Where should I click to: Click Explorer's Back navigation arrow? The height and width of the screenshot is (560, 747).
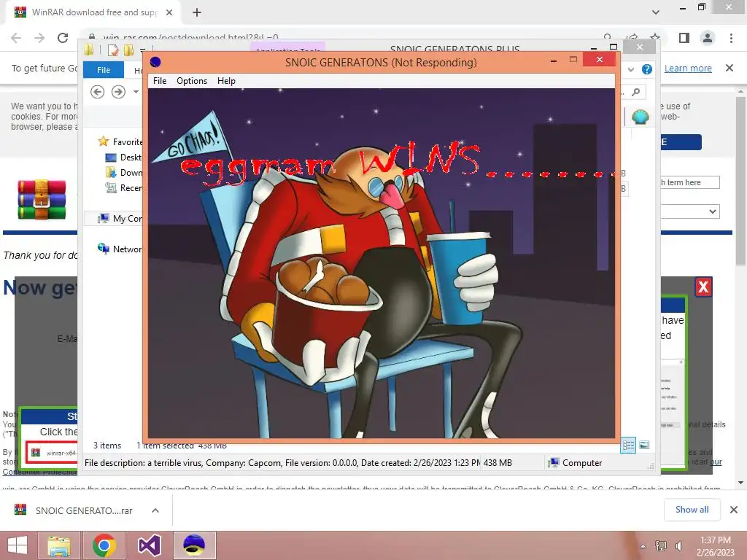(x=97, y=91)
